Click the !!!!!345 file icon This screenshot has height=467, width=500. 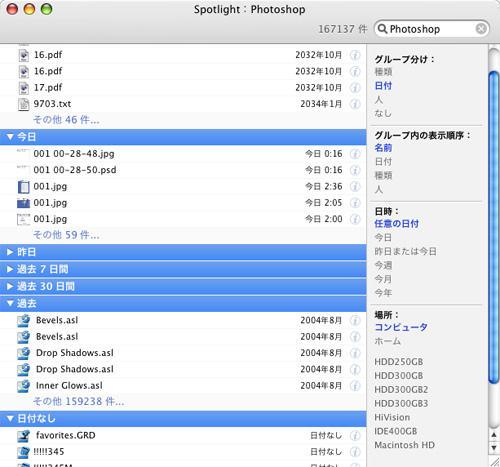(x=23, y=452)
